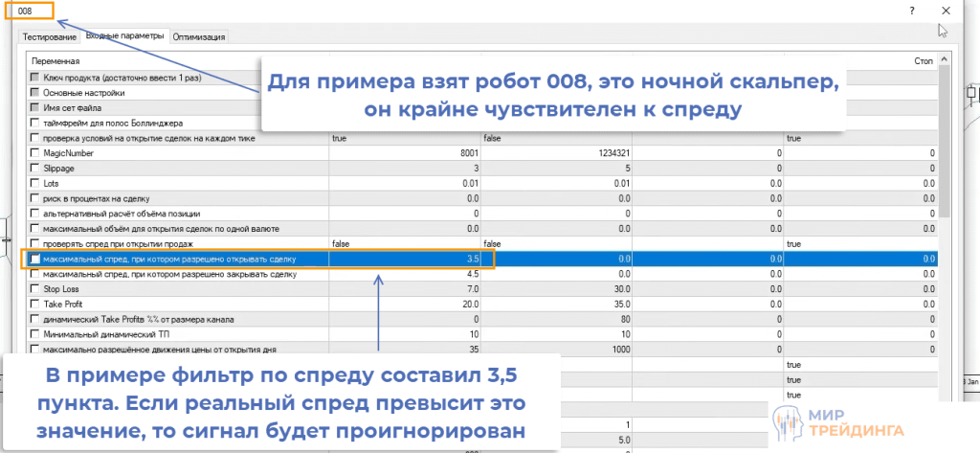Open the Оптимизация tab
Viewport: 980px width, 453px height.
click(201, 36)
